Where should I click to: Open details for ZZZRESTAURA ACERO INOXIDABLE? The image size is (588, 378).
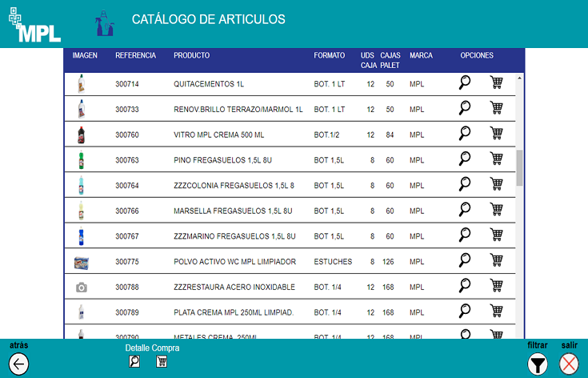point(465,286)
